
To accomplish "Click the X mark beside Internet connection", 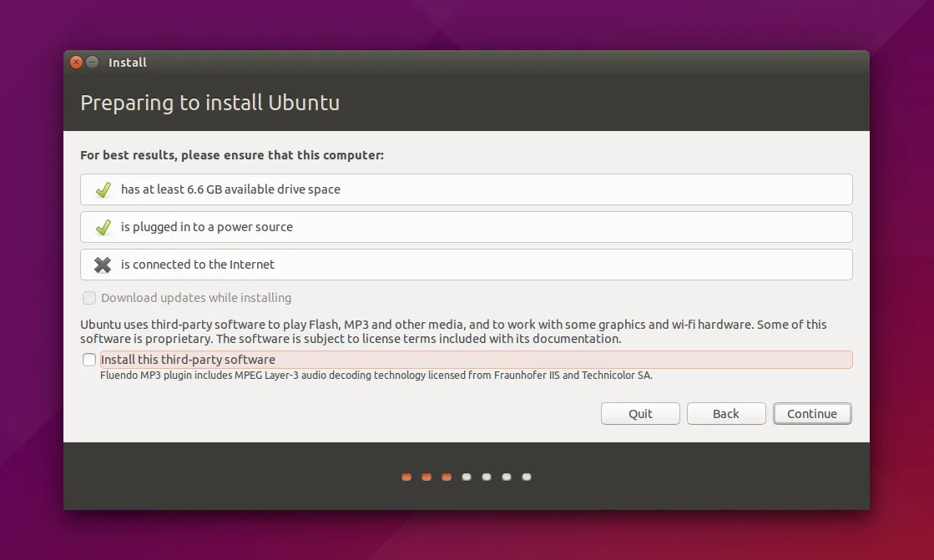I will tap(103, 265).
